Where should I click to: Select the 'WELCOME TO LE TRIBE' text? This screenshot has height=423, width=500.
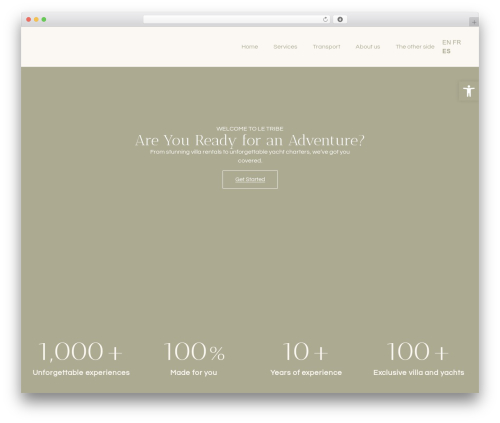click(x=250, y=129)
